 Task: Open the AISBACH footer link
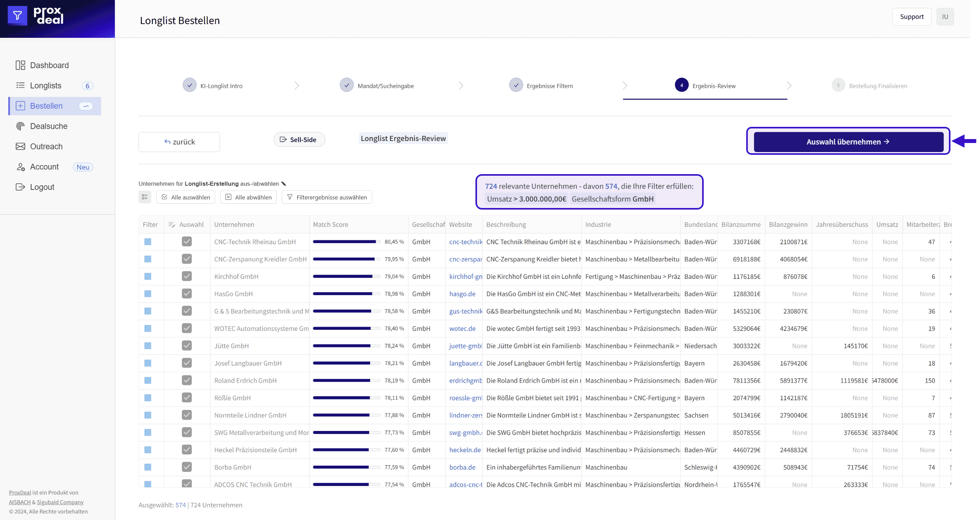click(x=20, y=502)
